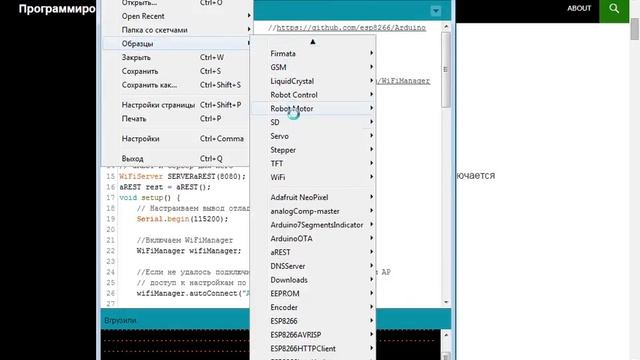This screenshot has height=360, width=640.
Task: Open the Stepper examples submenu
Action: pyautogui.click(x=313, y=150)
